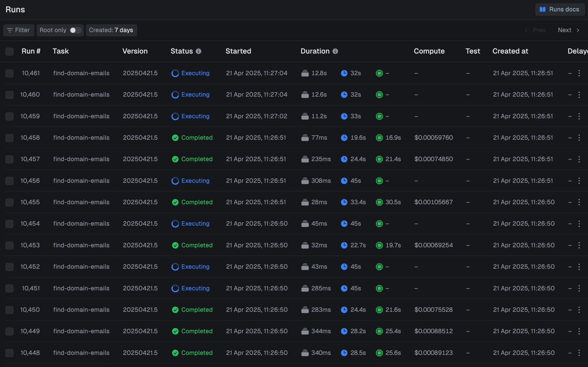
Task: Select the checkbox for run 10,455
Action: [9, 202]
